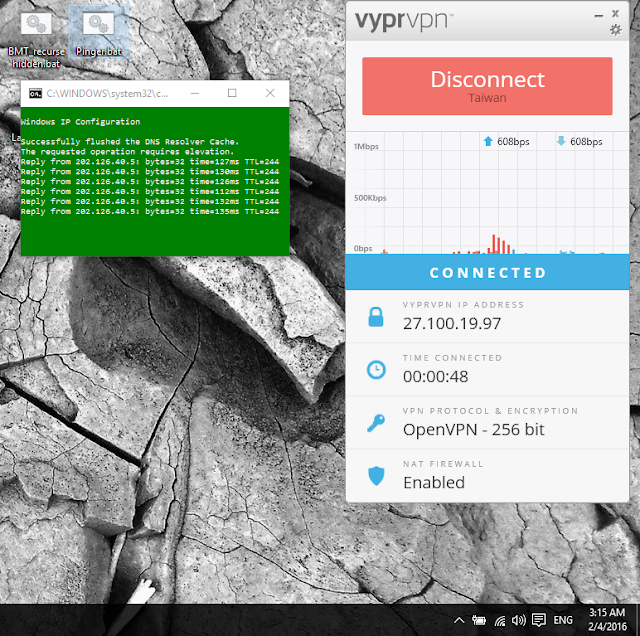Click the 1Mbps graph axis label
This screenshot has height=636, width=640.
pos(366,147)
